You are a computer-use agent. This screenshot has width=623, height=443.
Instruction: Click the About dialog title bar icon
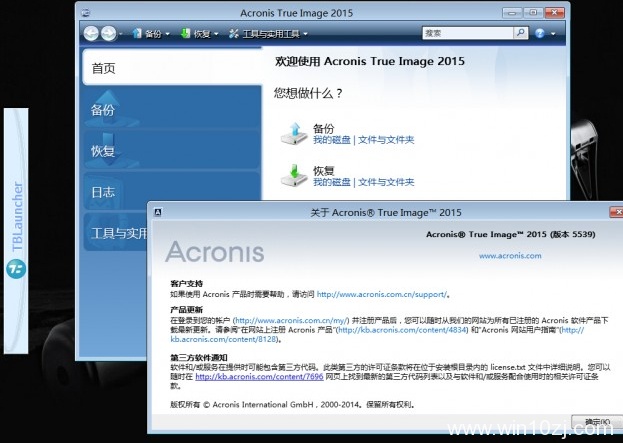158,212
